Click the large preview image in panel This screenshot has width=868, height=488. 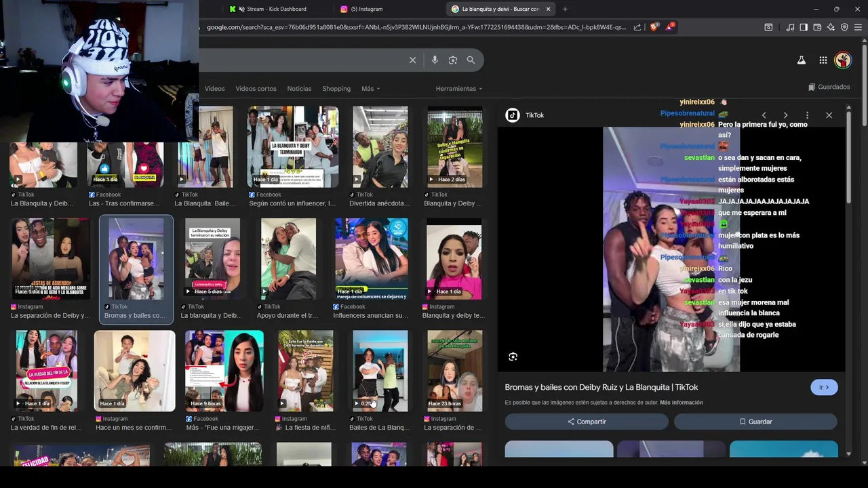point(671,249)
